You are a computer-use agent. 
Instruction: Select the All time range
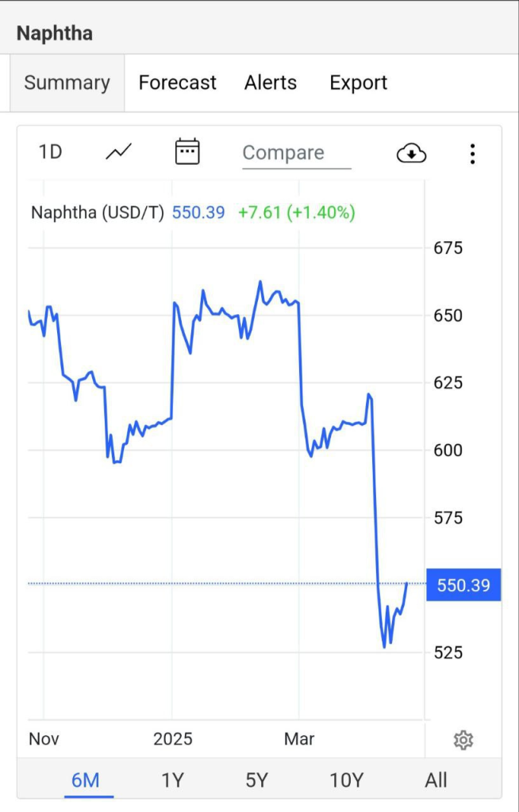(436, 780)
